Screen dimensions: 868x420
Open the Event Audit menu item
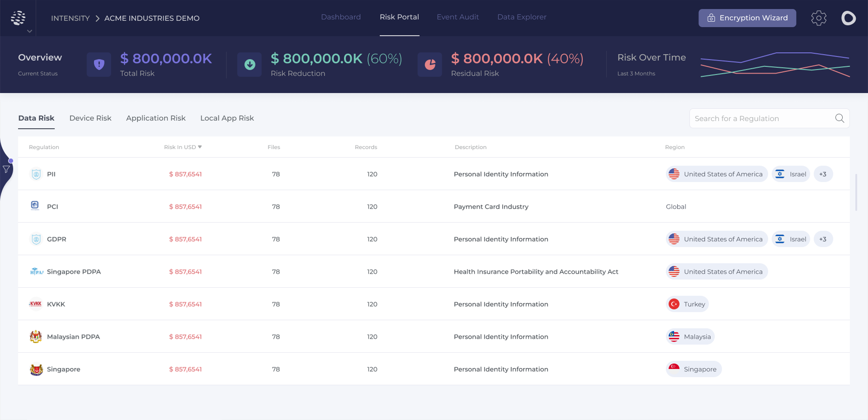click(x=458, y=17)
